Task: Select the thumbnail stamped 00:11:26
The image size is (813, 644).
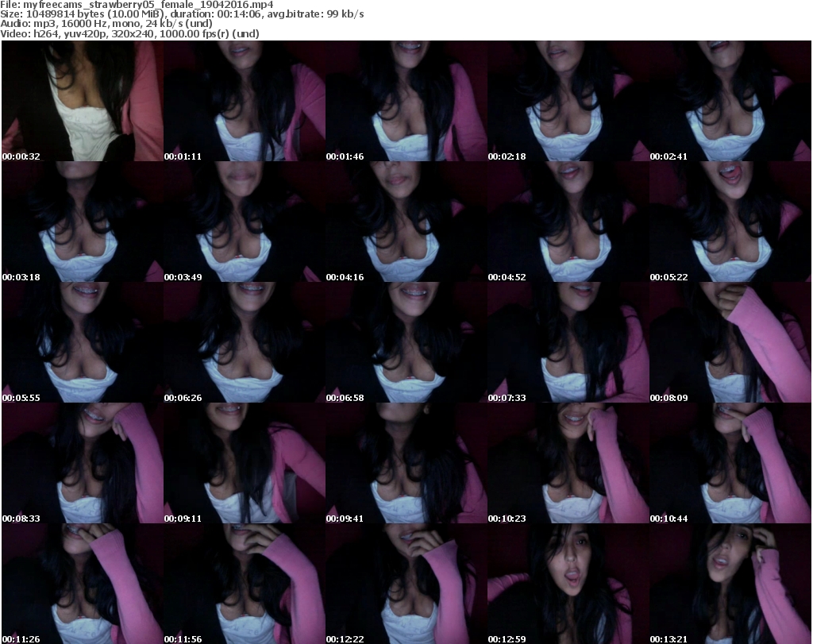Action: pos(83,584)
